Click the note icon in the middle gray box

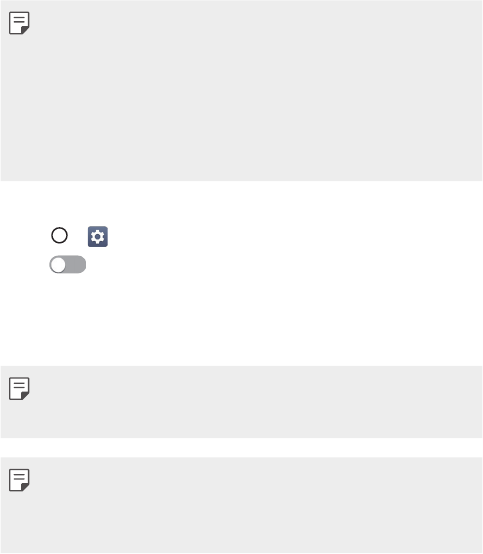click(x=19, y=389)
